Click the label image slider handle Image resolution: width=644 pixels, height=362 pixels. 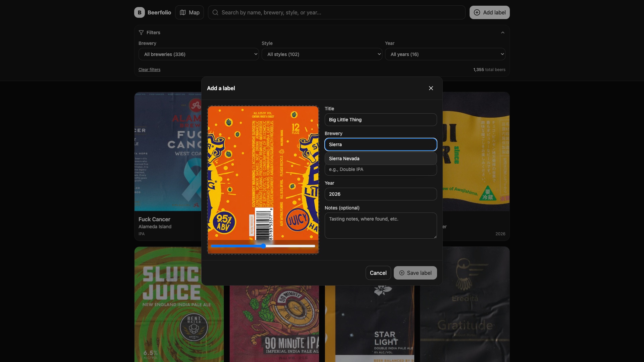pyautogui.click(x=264, y=246)
